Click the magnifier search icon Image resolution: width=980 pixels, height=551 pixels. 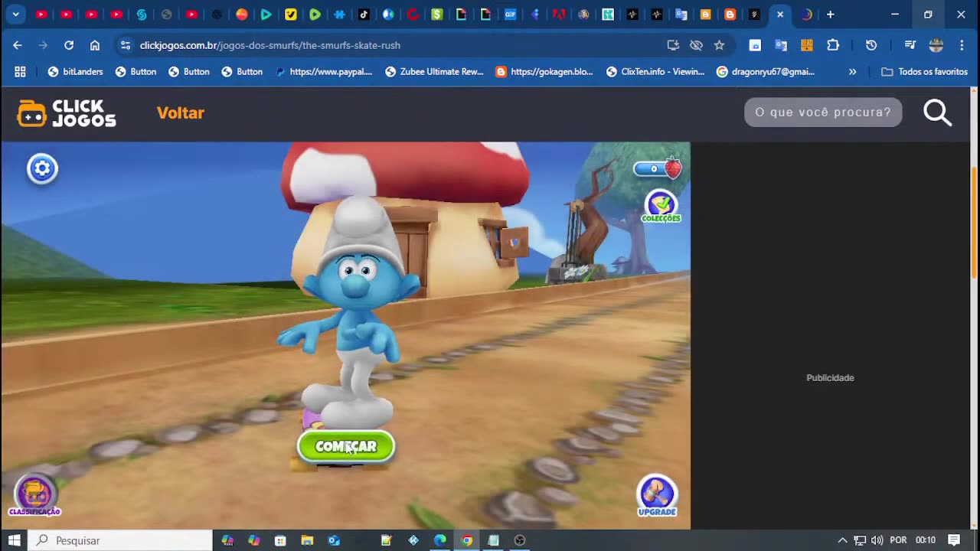tap(937, 112)
